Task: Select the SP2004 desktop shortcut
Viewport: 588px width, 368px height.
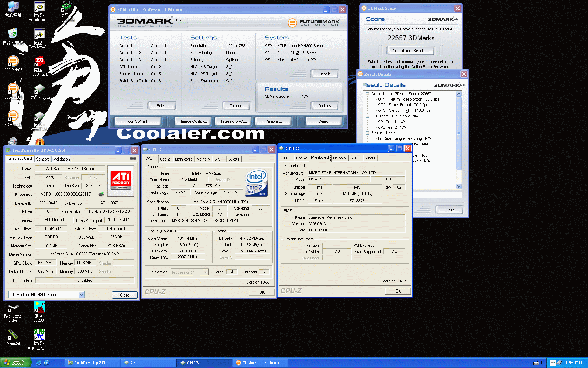Action: tap(40, 312)
